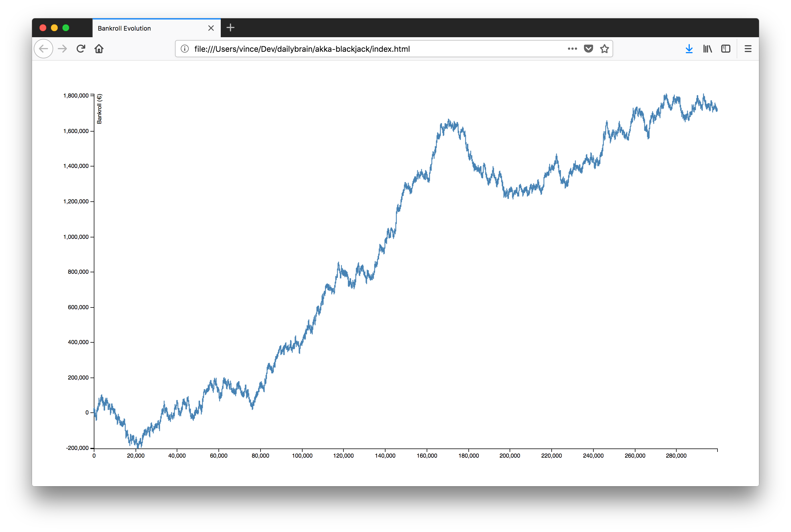Toggle the sidebar view

pos(726,49)
